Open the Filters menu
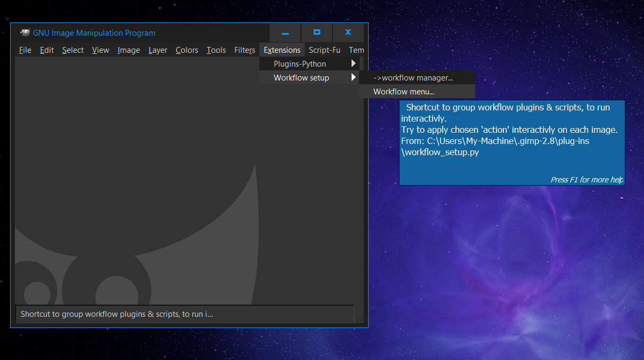The width and height of the screenshot is (644, 360). pyautogui.click(x=244, y=50)
